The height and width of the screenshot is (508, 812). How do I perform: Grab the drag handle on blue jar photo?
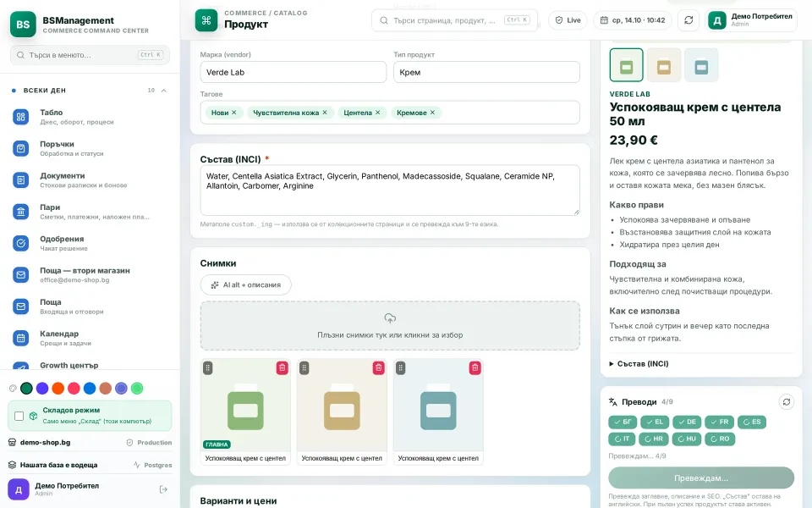click(x=400, y=368)
